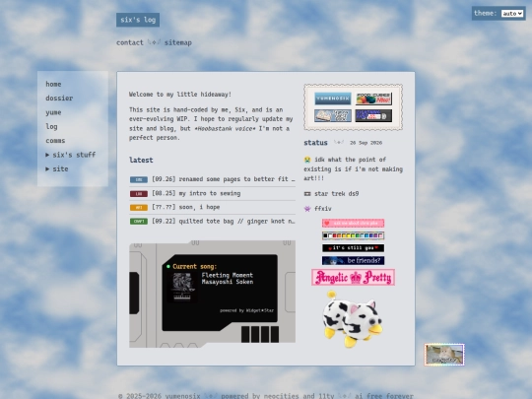Screen dimensions: 532x399
Task: Click the pink heart blinkie badge
Action: pyautogui.click(x=354, y=223)
